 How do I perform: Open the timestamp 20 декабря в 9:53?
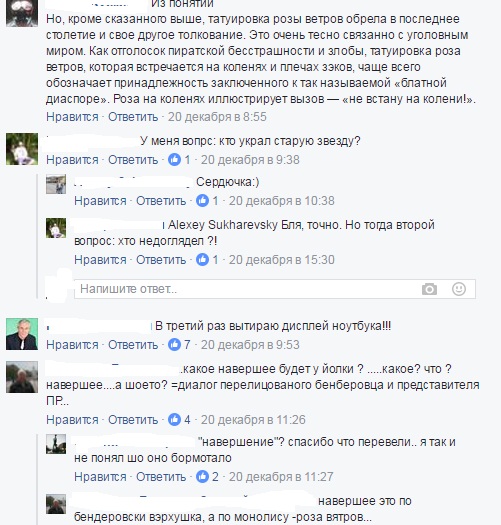pyautogui.click(x=250, y=345)
